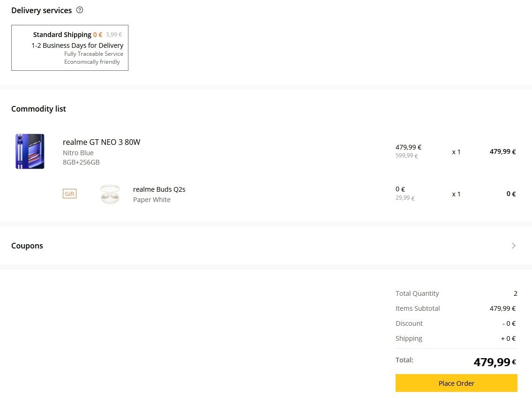Click the realme Buds Q2s product name
Viewport: 532px width, 398px height.
click(x=159, y=189)
